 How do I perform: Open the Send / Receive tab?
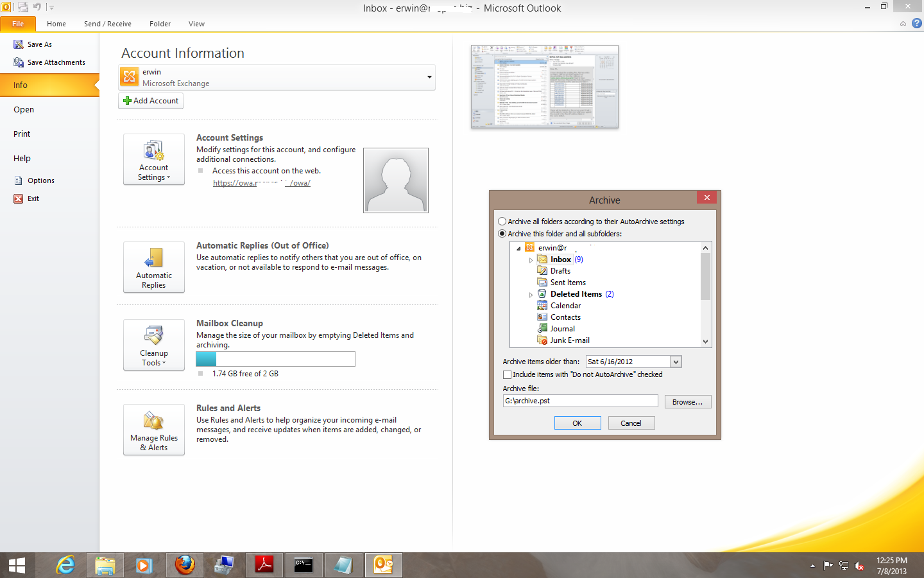[x=108, y=24]
